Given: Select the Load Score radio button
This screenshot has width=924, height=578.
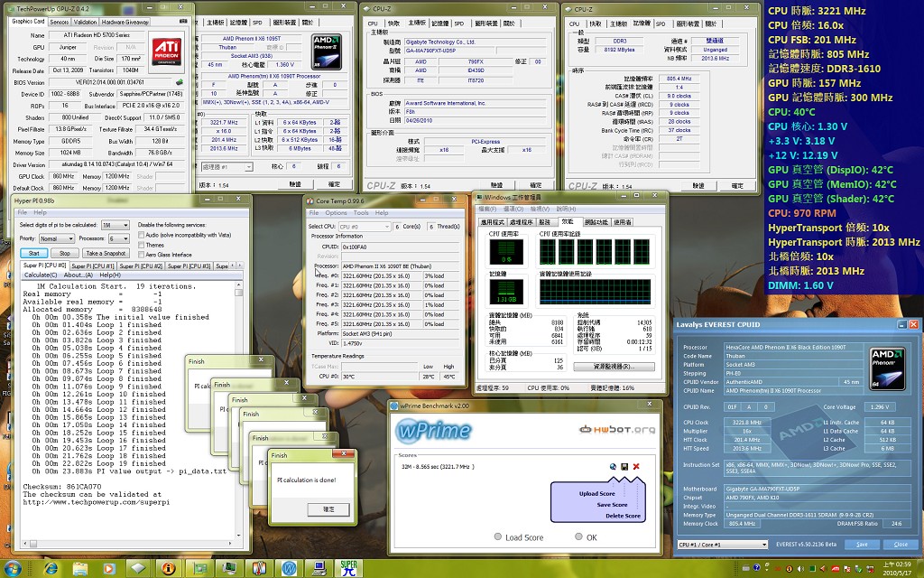Looking at the screenshot, I should 498,536.
